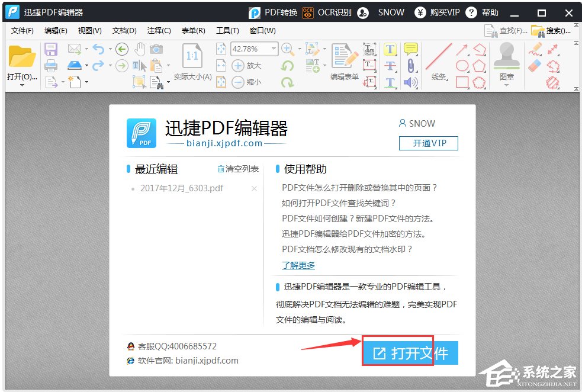
Task: Select the Pencil drawing tool
Action: pos(535,49)
